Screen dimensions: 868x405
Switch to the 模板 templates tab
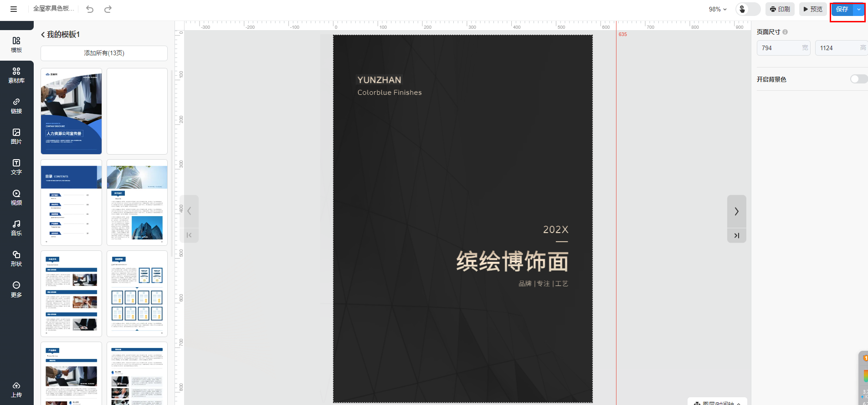click(16, 45)
